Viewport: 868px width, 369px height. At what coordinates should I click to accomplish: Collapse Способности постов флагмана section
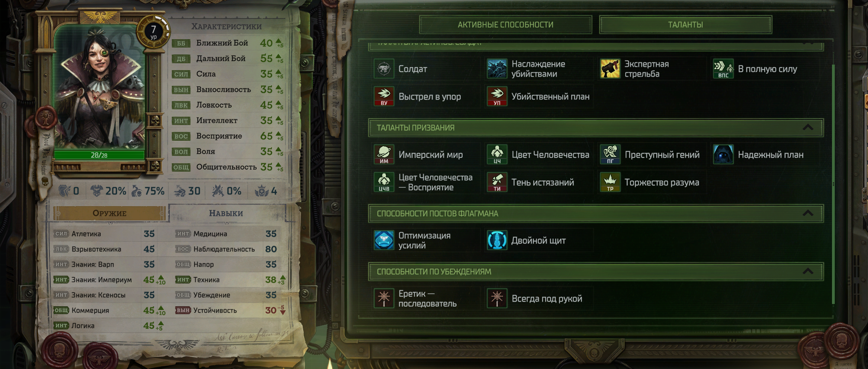(808, 213)
